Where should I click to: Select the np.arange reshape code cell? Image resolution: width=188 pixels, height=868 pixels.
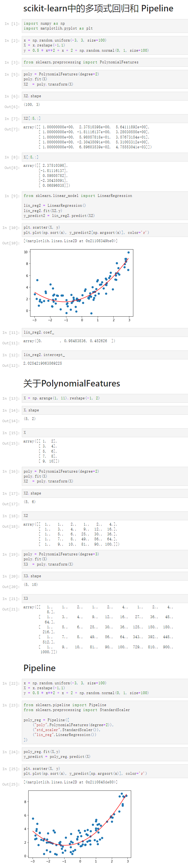[x=104, y=398]
